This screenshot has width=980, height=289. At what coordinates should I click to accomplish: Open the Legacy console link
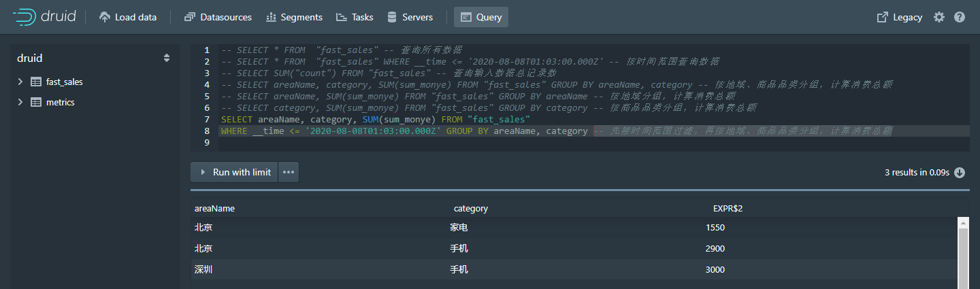tap(900, 17)
